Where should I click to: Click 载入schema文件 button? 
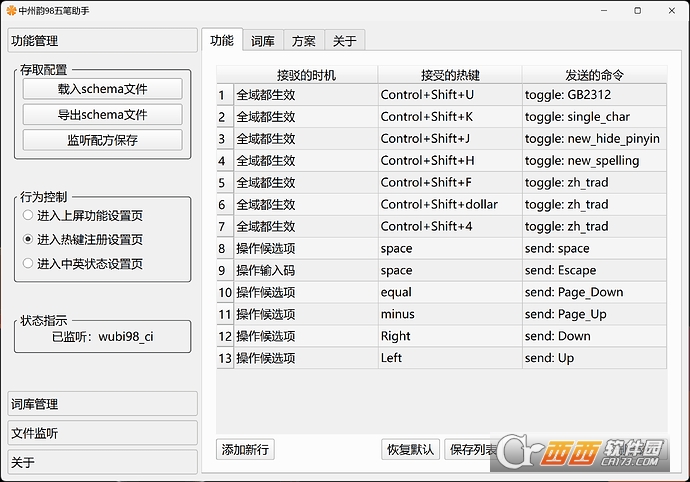tap(103, 89)
